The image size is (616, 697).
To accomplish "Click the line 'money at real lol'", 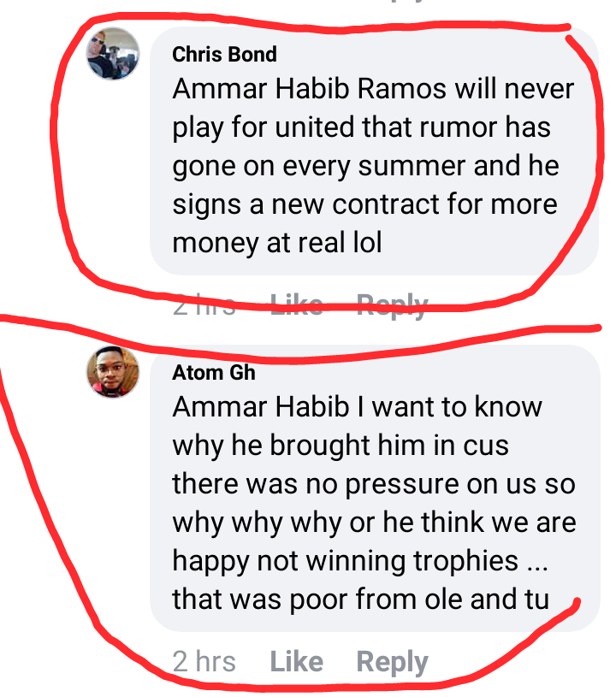I will click(276, 243).
